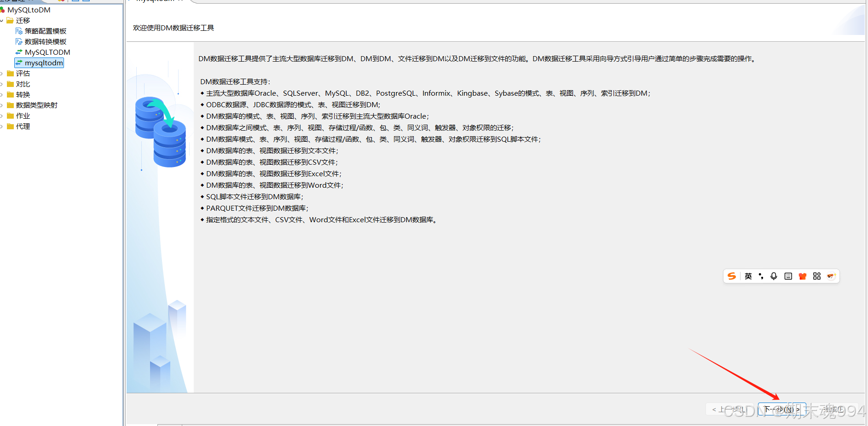Switch to the mysqltodm tab

pos(156,1)
